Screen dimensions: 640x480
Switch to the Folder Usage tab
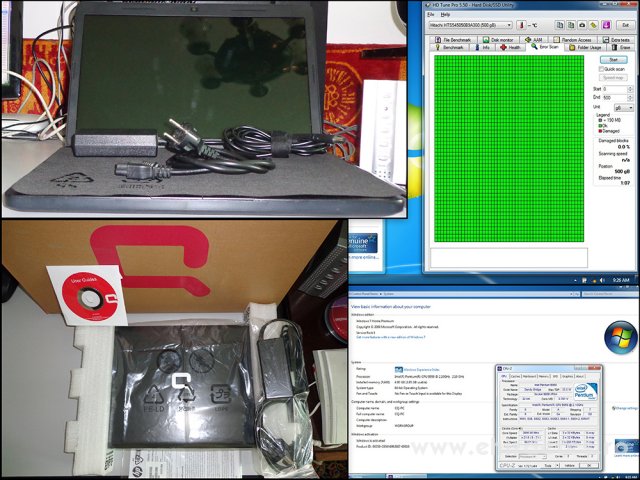[x=589, y=46]
